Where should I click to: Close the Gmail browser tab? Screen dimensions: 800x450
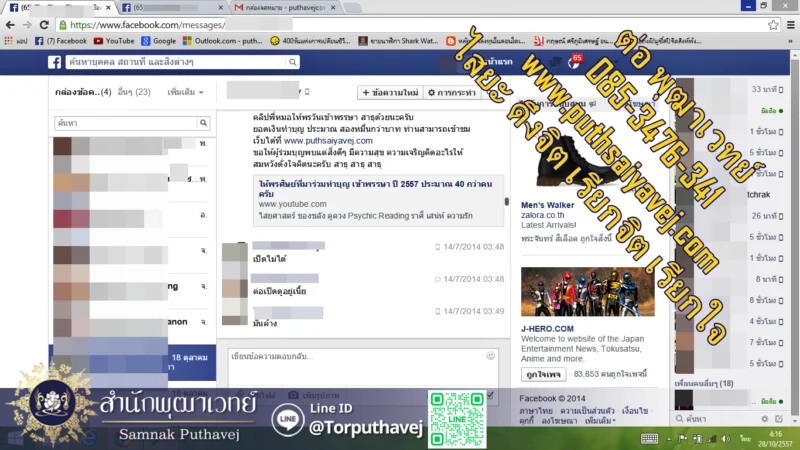click(x=333, y=8)
